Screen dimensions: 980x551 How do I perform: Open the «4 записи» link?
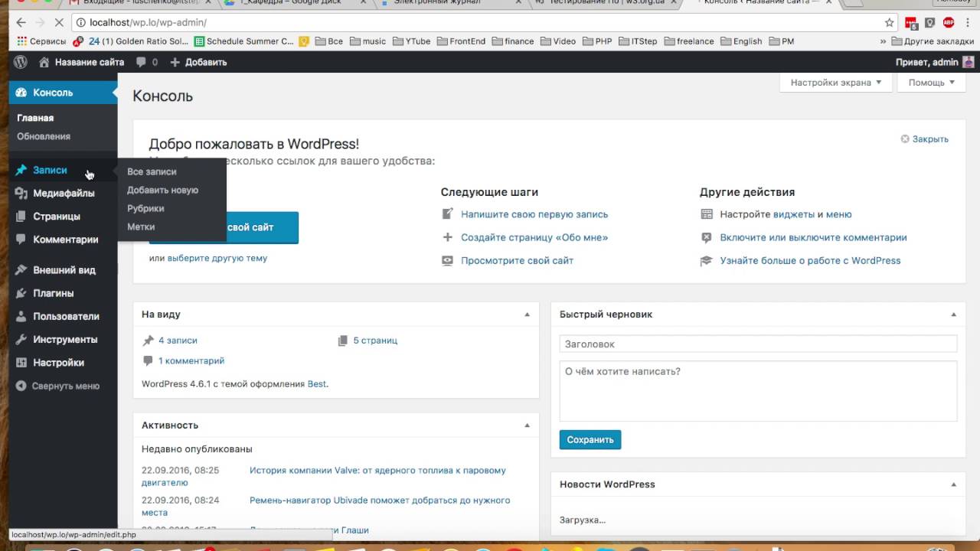tap(178, 341)
